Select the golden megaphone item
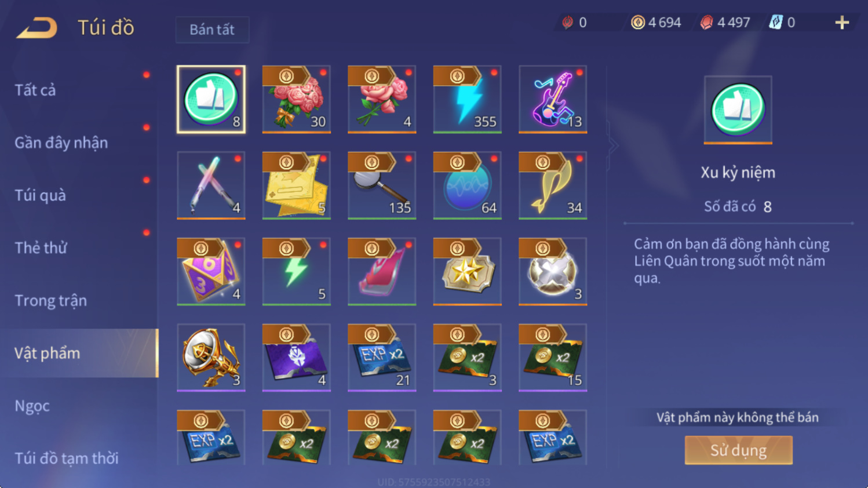 click(x=211, y=358)
